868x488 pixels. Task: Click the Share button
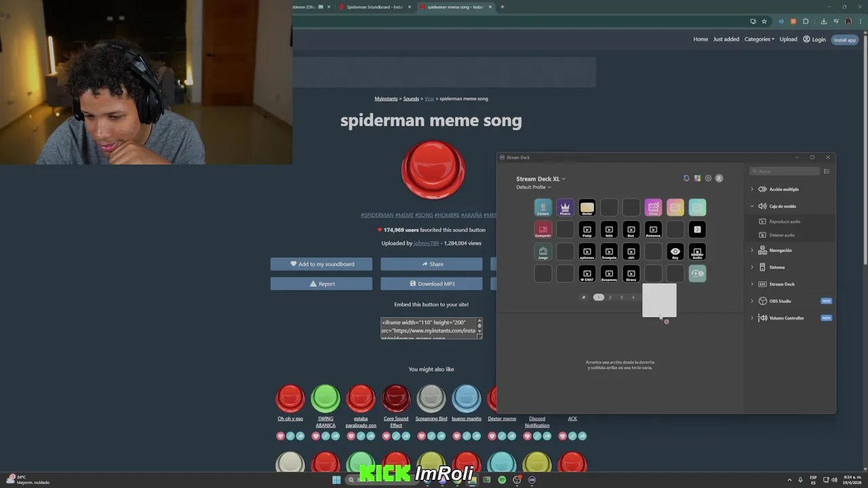(431, 264)
